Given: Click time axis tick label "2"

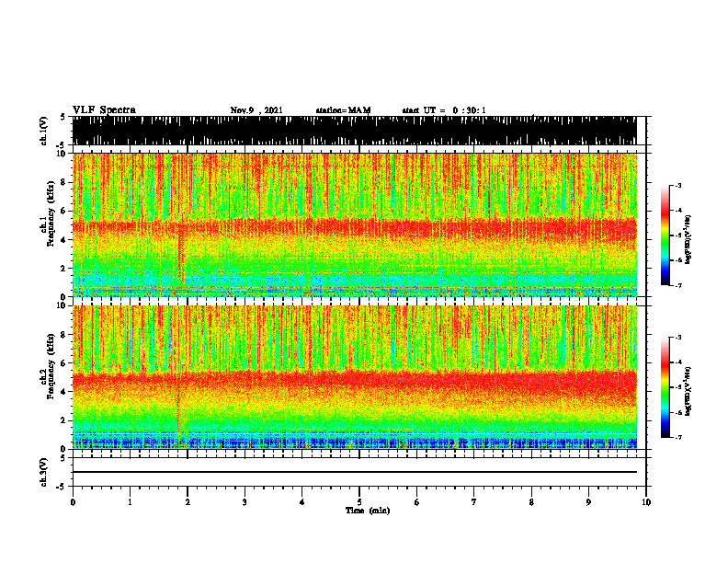Looking at the screenshot, I should tap(188, 502).
